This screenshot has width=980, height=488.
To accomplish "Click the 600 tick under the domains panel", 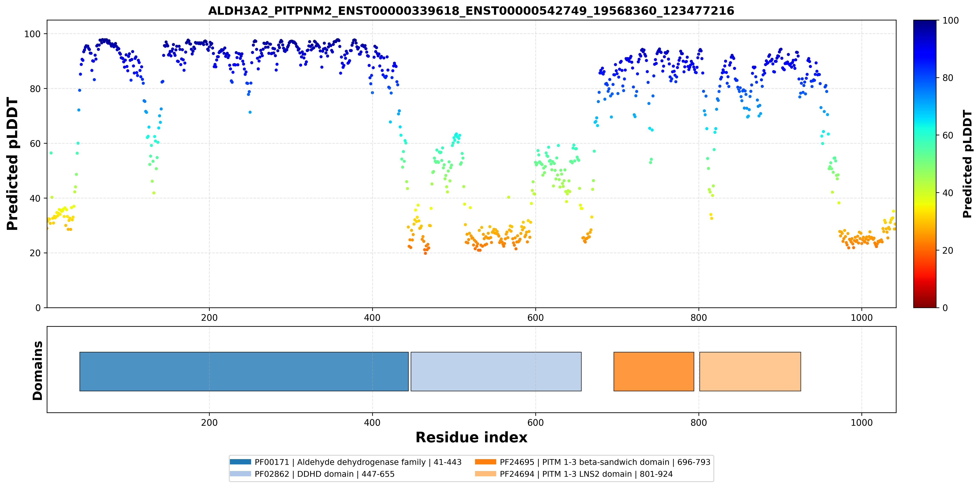I will tap(535, 423).
